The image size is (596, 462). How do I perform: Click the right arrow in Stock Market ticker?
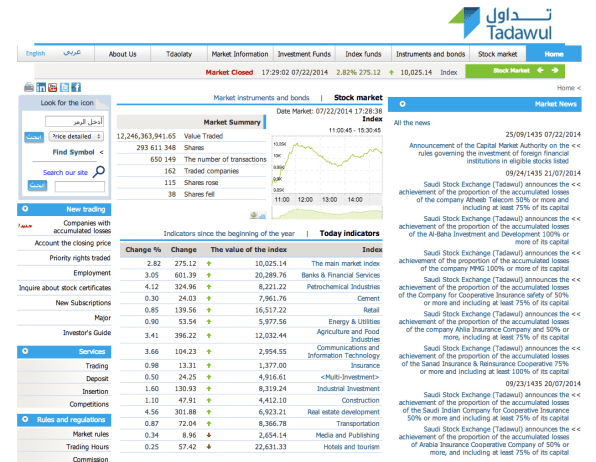pyautogui.click(x=555, y=70)
